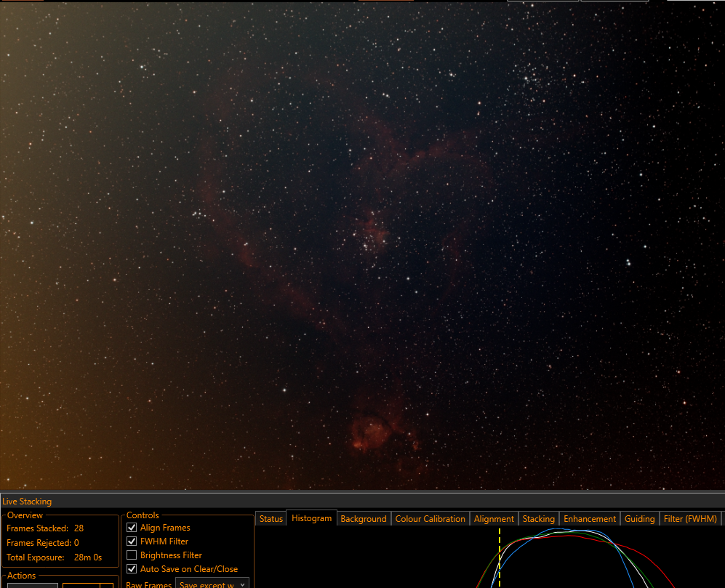Open the Filter (FWHM) tab
This screenshot has height=588, width=725.
[x=690, y=519]
